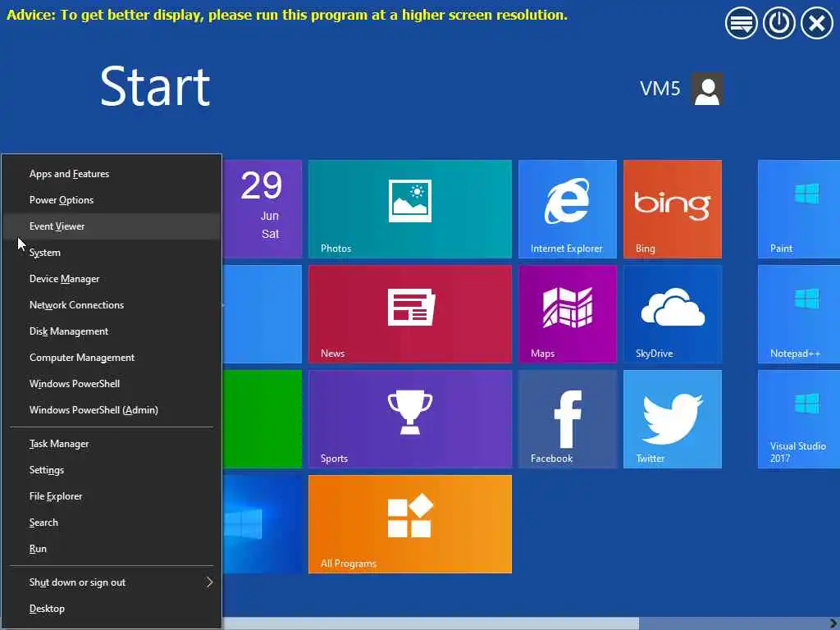Open Task Manager from the menu
The image size is (840, 630).
[112, 444]
